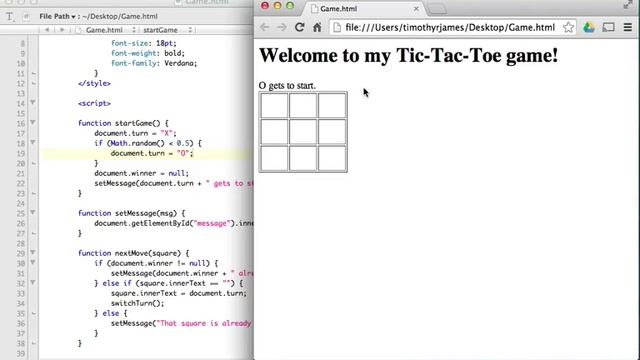Click the 'font-size: 18pt;' code line
This screenshot has height=360, width=640.
[x=144, y=43]
